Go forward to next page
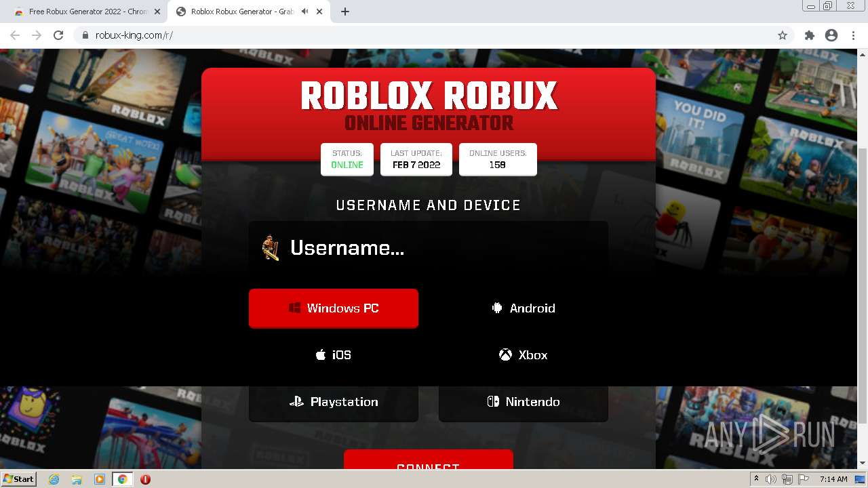Viewport: 868px width, 488px height. click(37, 35)
